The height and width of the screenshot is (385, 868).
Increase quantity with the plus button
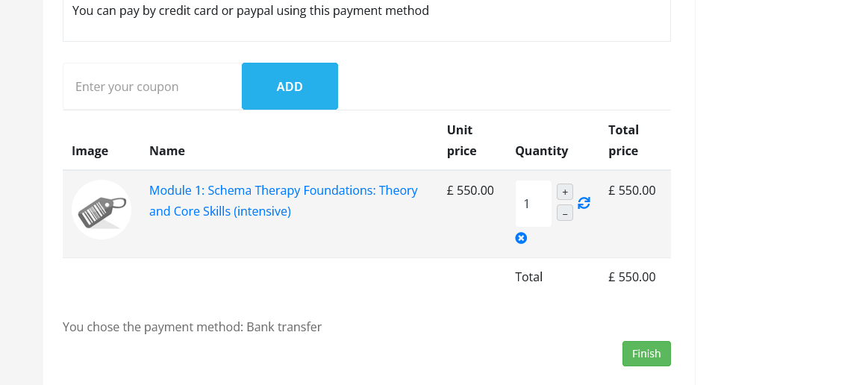coord(565,192)
